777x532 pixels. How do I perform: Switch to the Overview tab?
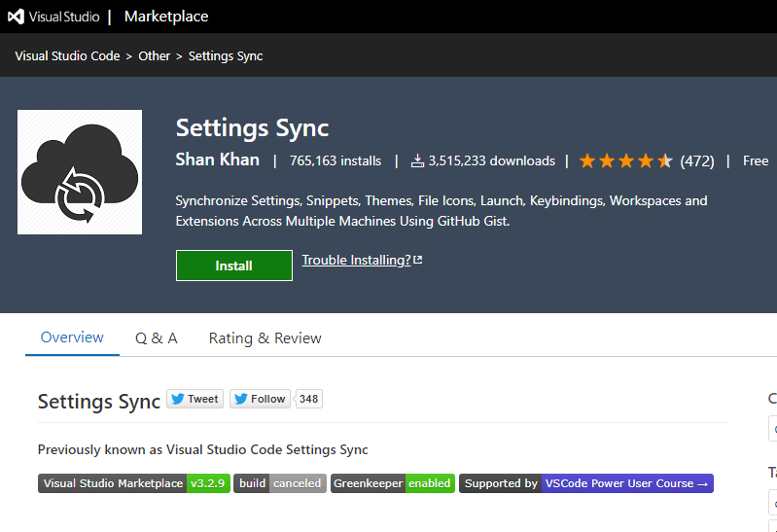(x=72, y=337)
